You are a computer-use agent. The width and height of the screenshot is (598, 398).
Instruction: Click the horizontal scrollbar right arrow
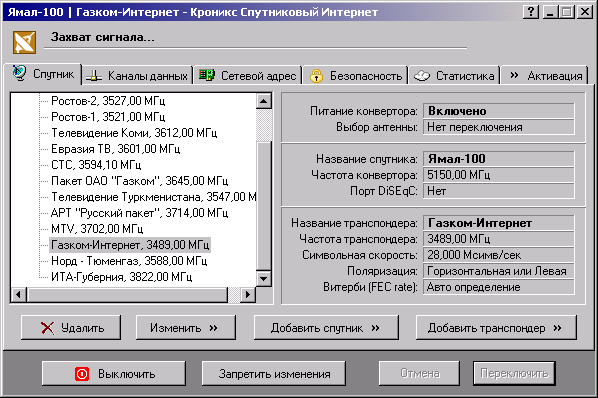click(248, 294)
